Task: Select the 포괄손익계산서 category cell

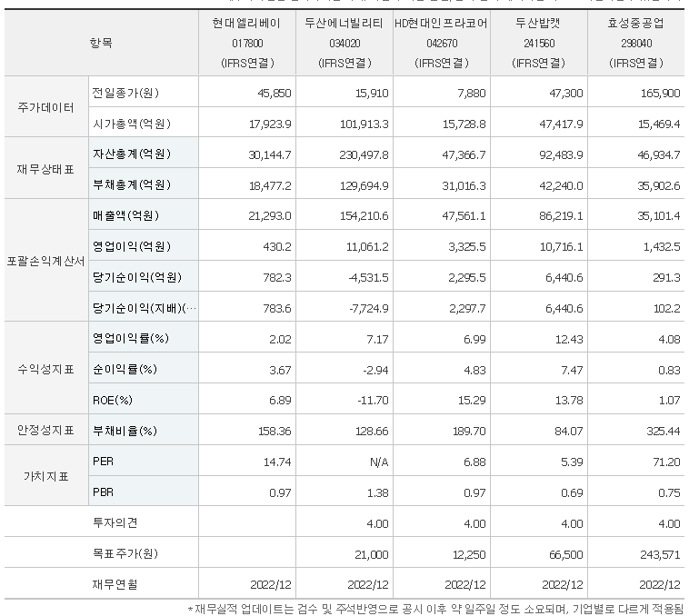Action: 46,261
